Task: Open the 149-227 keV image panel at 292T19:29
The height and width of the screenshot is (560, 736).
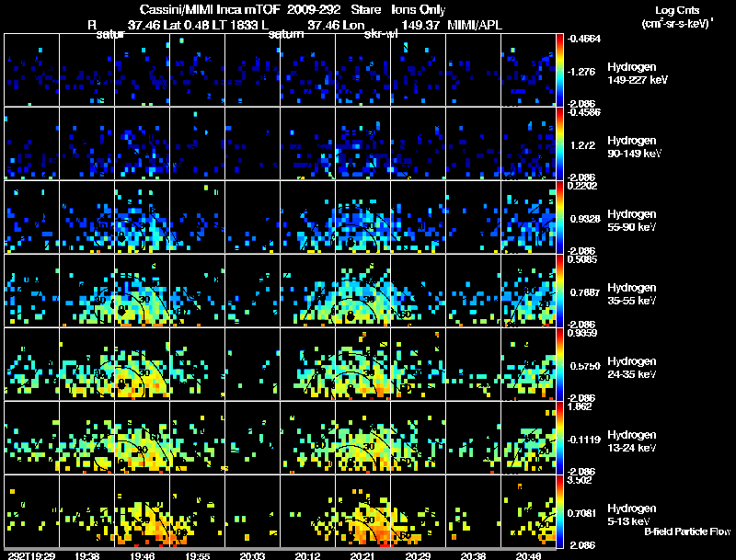Action: [31, 69]
